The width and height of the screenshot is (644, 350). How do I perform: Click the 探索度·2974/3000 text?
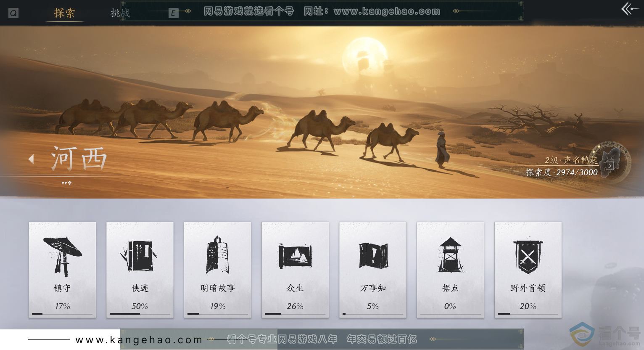(562, 172)
